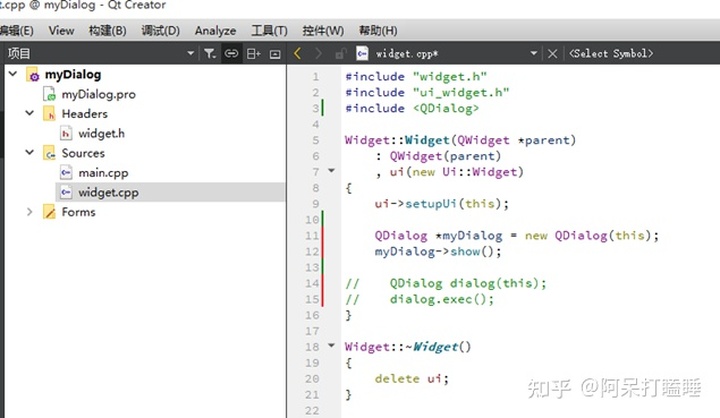Click the myDialog.pro file icon
This screenshot has height=418, width=720.
click(x=49, y=94)
